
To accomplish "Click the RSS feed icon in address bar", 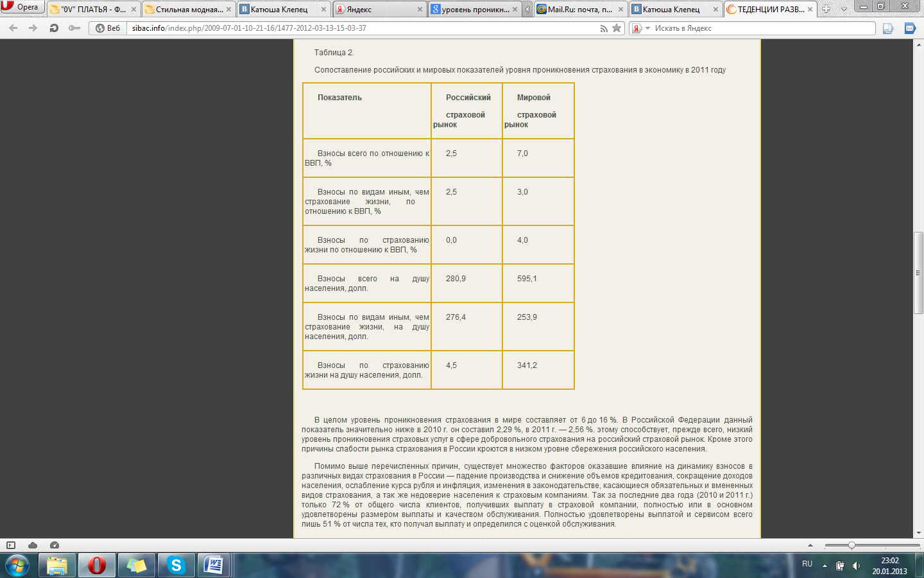I will (604, 28).
